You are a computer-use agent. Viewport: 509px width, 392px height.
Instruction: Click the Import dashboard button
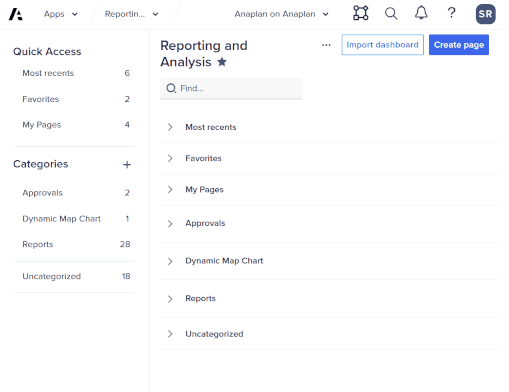pos(383,45)
